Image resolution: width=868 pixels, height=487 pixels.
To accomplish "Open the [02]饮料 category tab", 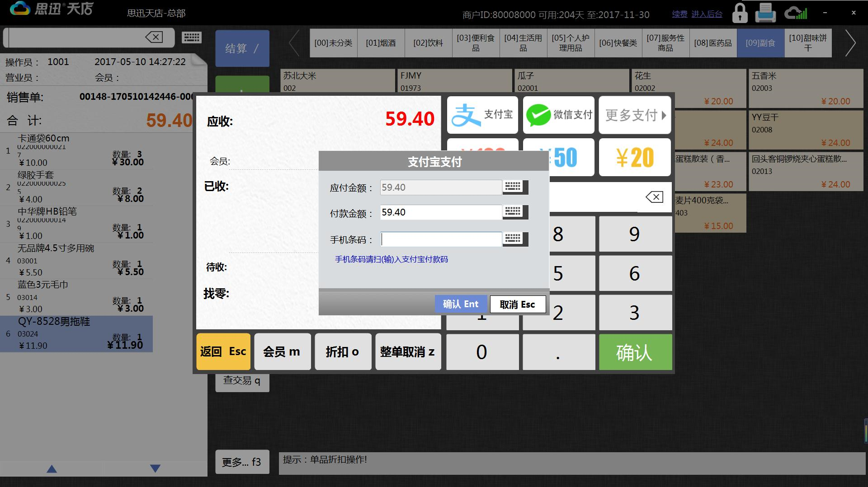I will point(428,43).
